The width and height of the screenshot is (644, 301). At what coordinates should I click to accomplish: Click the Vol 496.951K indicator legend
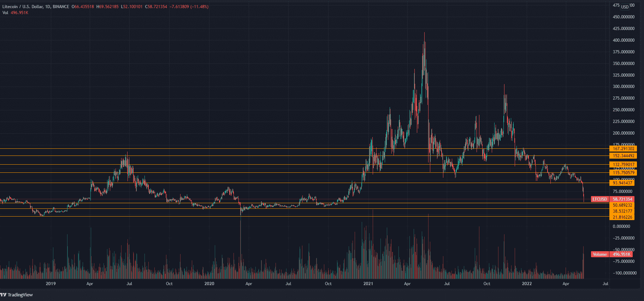pyautogui.click(x=15, y=13)
